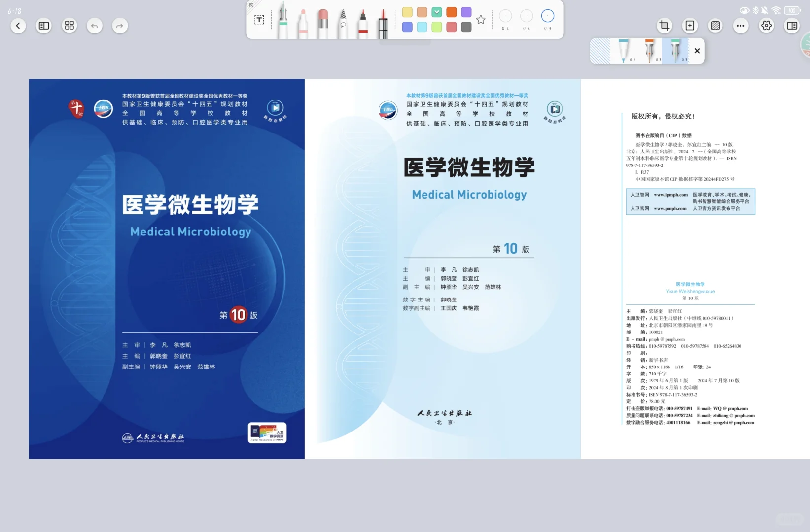Image resolution: width=810 pixels, height=532 pixels.
Task: Tap the digital resources badge on cover
Action: tap(267, 433)
